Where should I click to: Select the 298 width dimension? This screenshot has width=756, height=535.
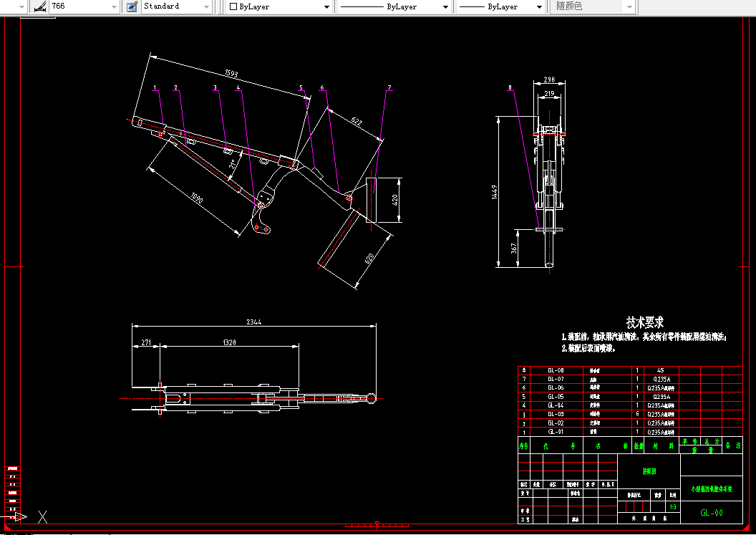point(549,79)
